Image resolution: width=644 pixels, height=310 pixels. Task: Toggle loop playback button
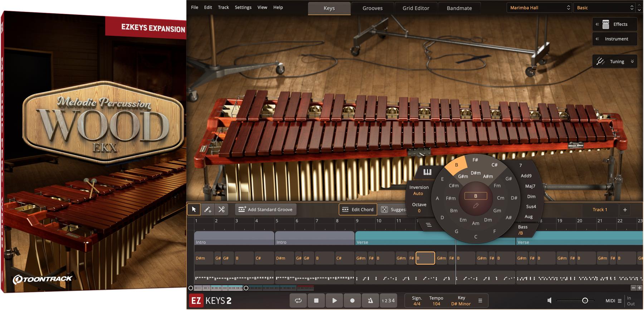click(x=298, y=300)
